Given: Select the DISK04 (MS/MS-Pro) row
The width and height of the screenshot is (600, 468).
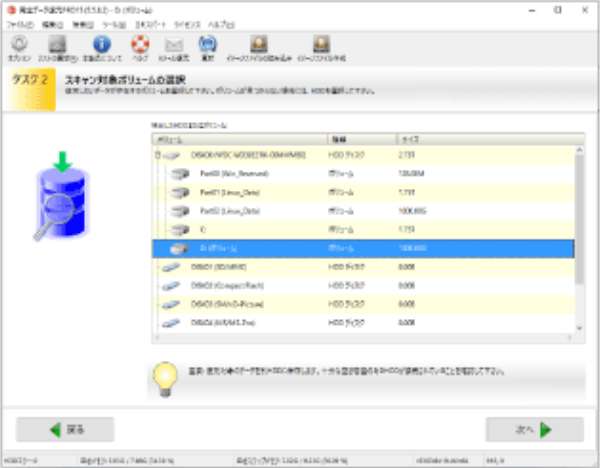Looking at the screenshot, I should pyautogui.click(x=364, y=323).
